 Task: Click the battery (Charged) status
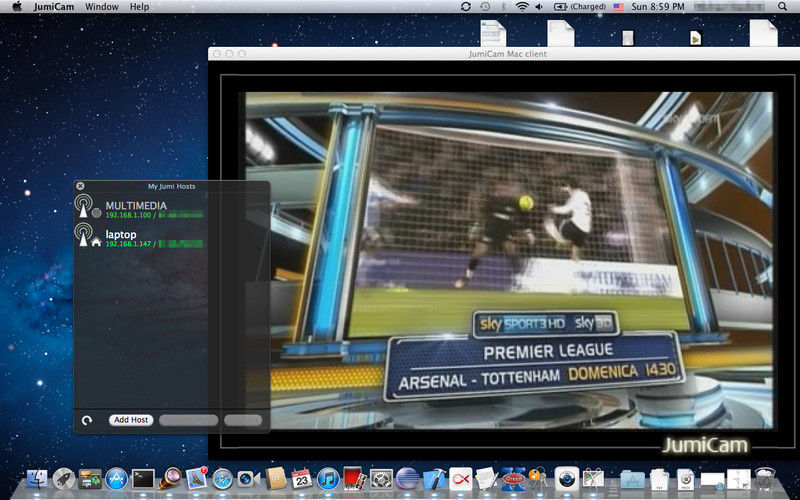[x=580, y=7]
